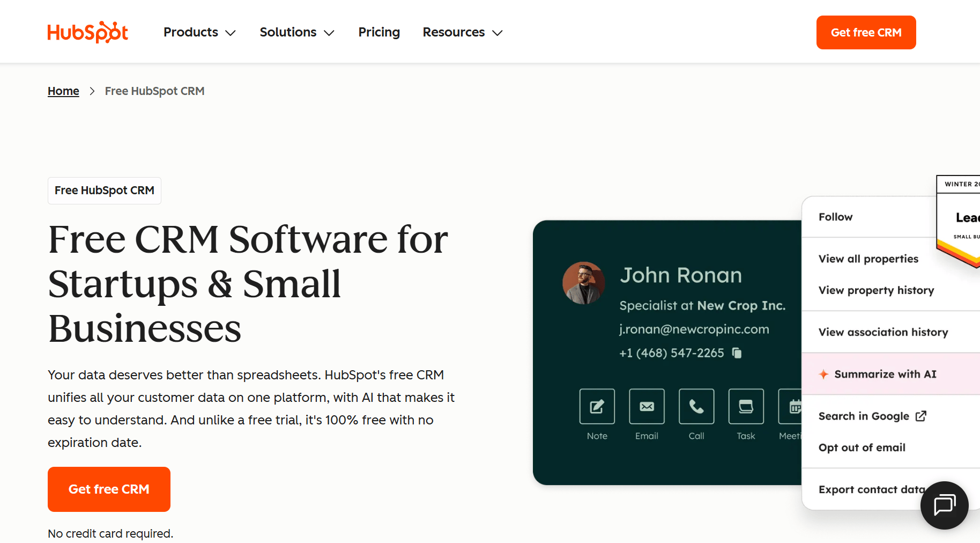Open the live chat widget

point(944,505)
